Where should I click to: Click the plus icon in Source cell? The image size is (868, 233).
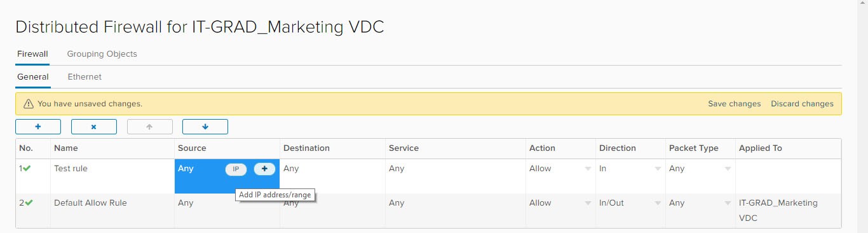(x=264, y=169)
